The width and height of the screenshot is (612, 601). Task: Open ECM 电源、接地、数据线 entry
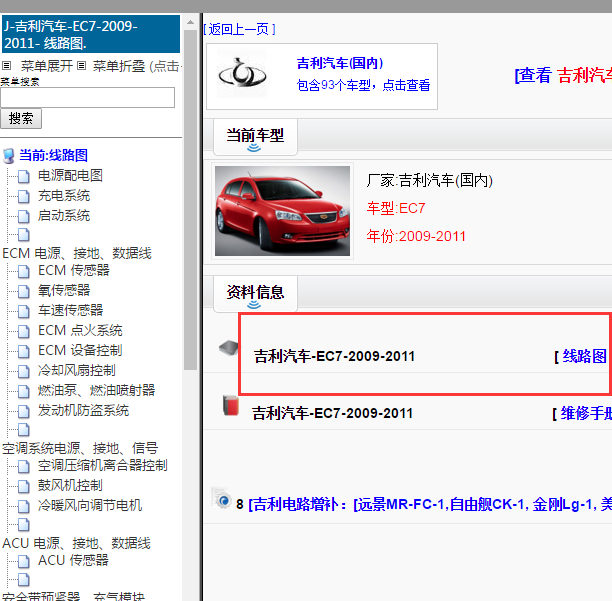[x=77, y=253]
